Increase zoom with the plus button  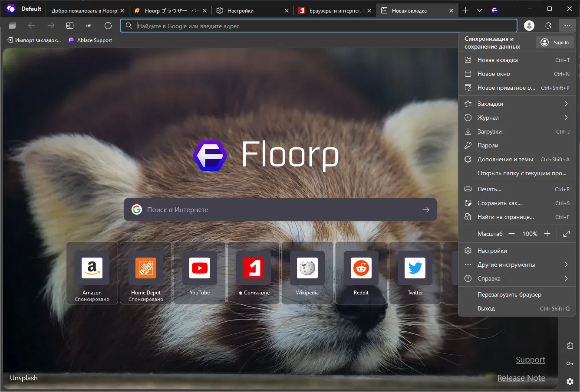tap(547, 234)
